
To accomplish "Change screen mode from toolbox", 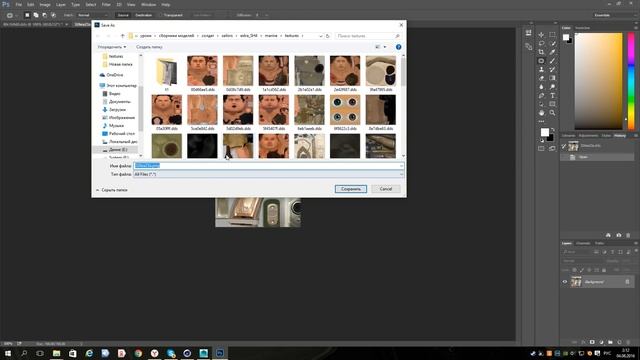I will pos(552,149).
